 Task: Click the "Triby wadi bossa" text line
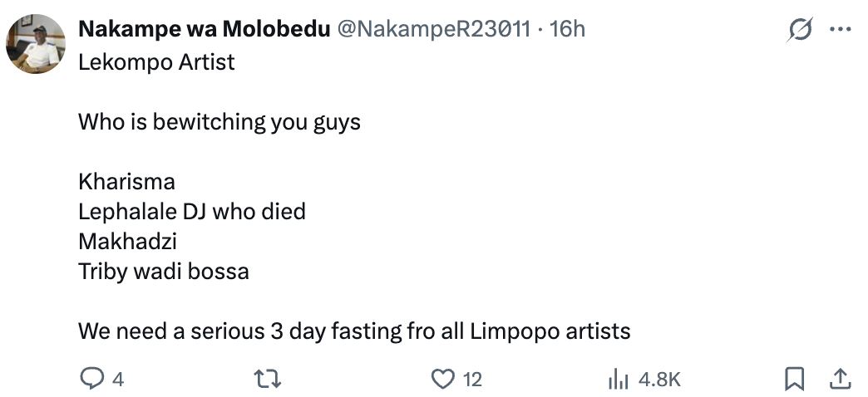pos(164,272)
